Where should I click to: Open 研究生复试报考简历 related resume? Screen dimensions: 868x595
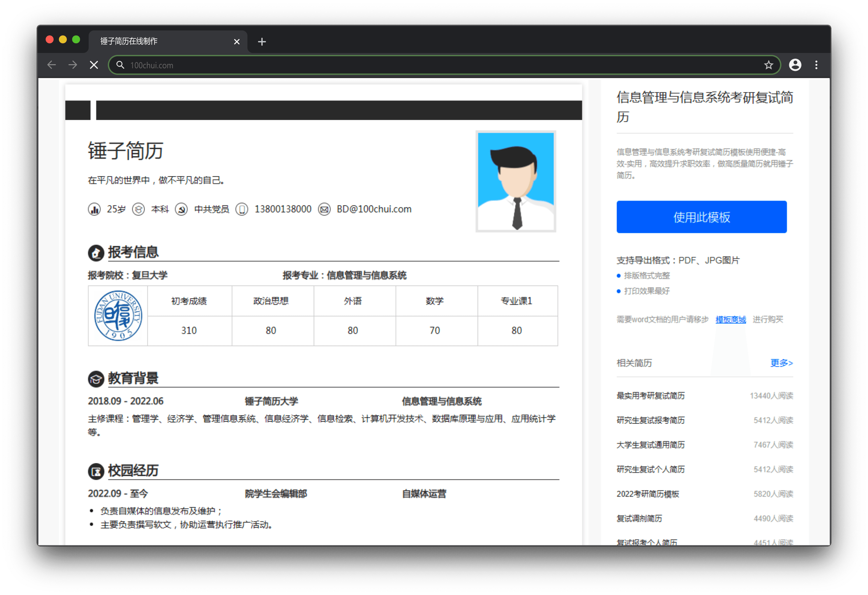point(650,421)
